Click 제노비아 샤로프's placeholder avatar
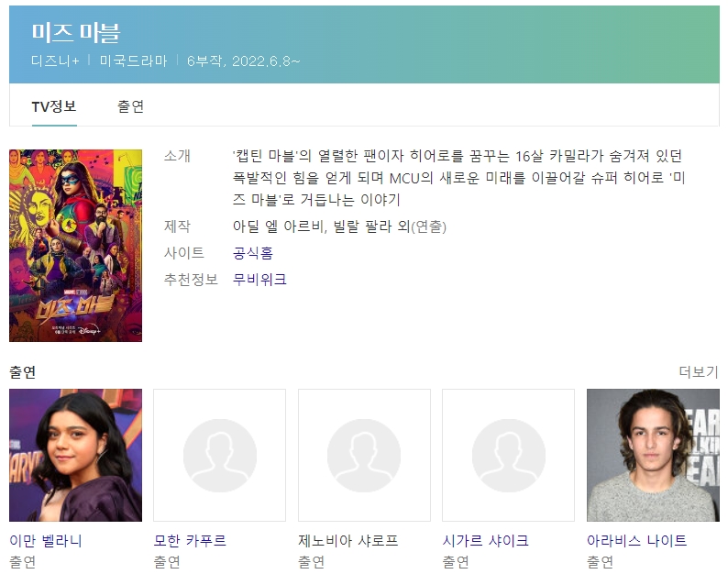 click(x=365, y=456)
